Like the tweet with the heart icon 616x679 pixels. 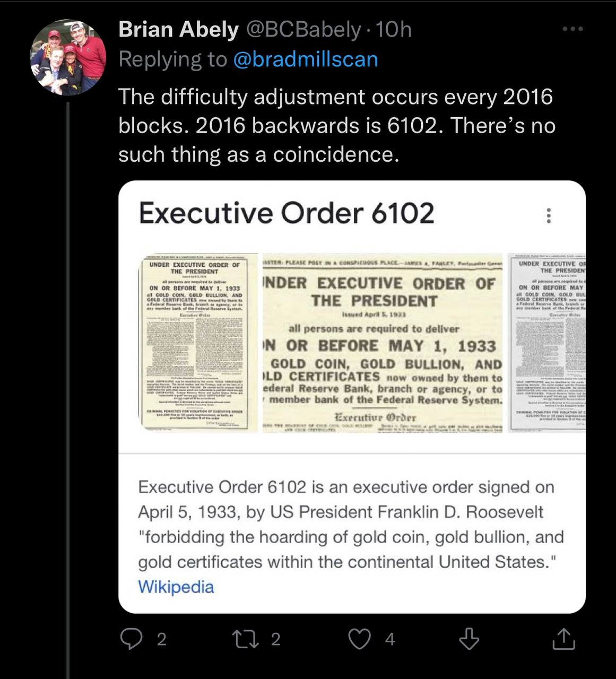[359, 639]
